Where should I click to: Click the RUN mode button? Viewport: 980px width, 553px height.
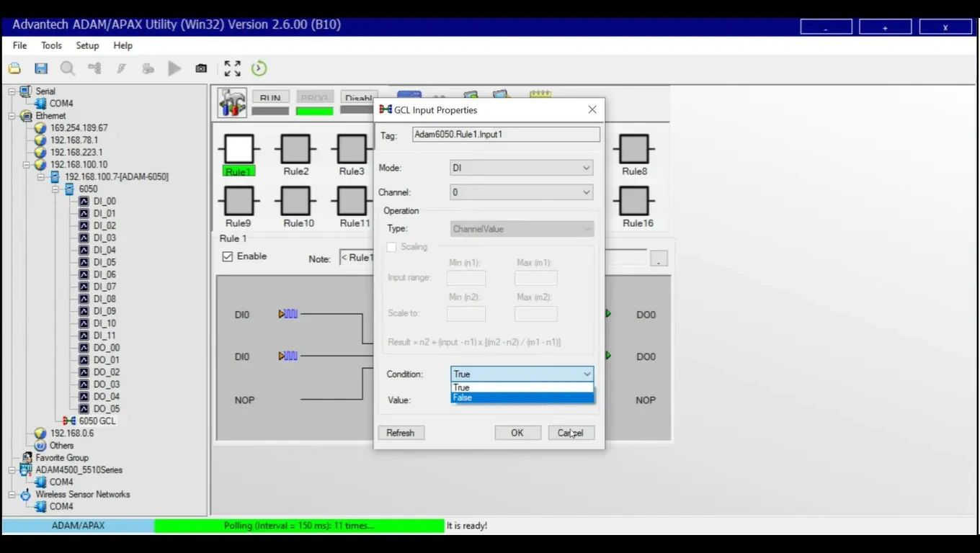tap(270, 97)
